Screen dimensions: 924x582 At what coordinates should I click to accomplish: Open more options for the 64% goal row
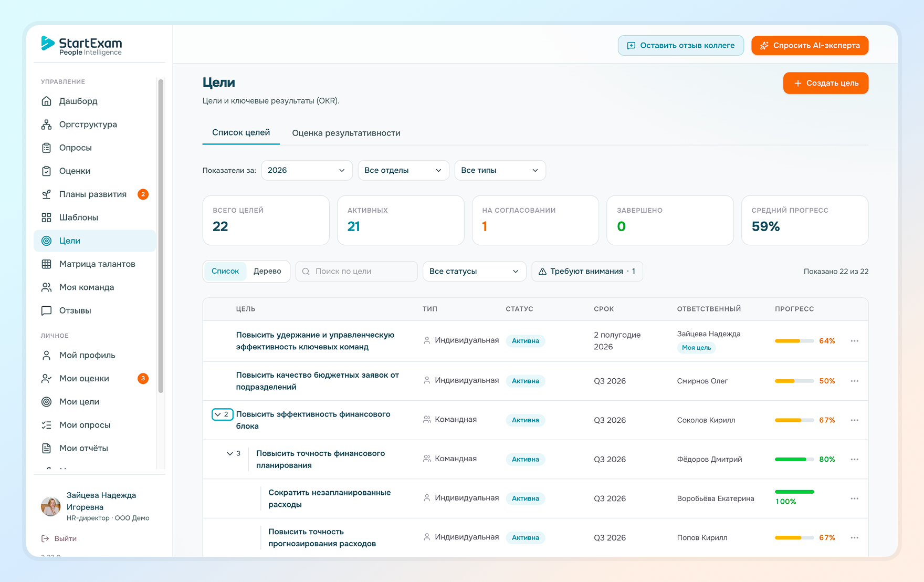coord(855,341)
